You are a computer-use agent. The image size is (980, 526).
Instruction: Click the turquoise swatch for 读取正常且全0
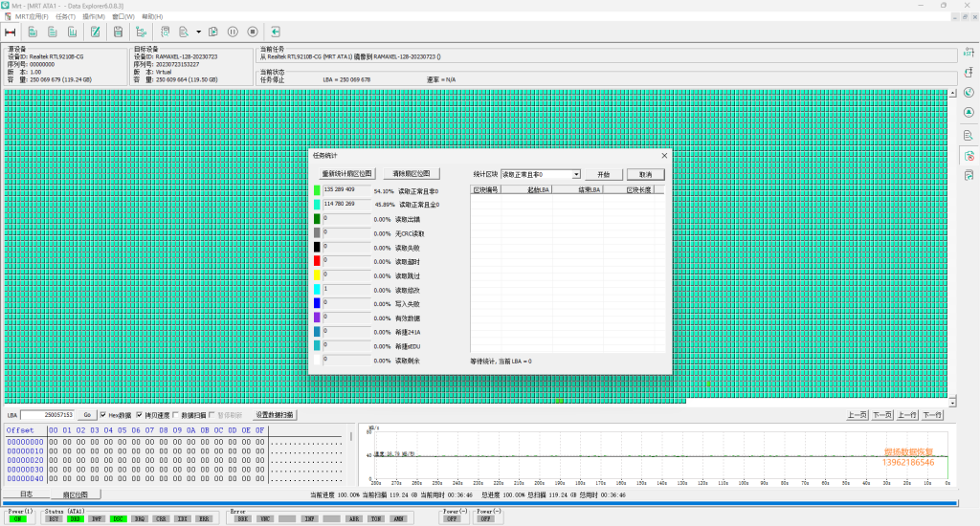pos(317,205)
